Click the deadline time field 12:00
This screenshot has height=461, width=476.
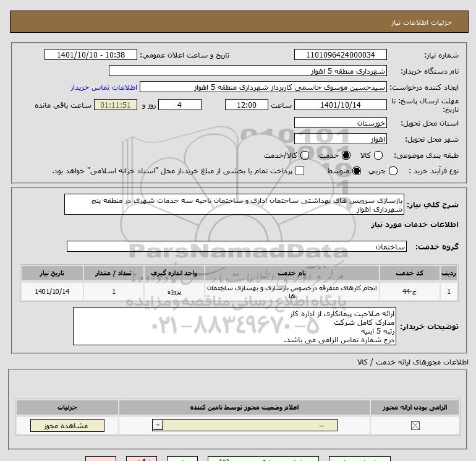tap(247, 105)
